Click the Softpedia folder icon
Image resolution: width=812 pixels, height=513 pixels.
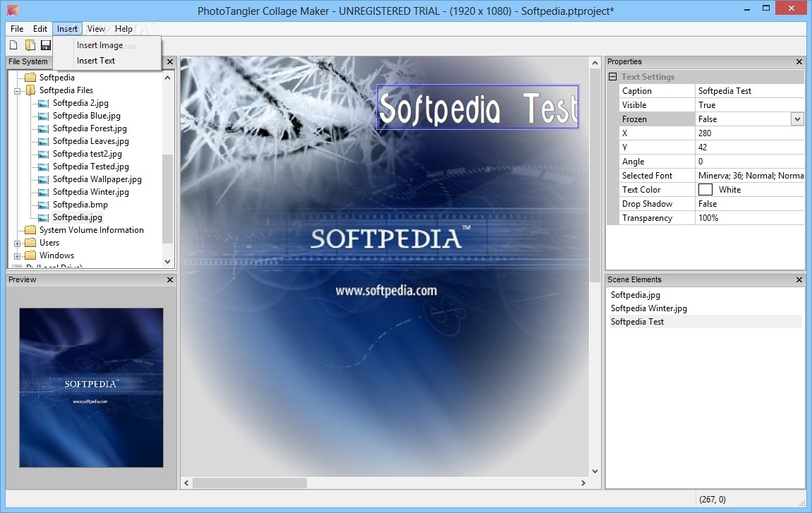point(30,78)
